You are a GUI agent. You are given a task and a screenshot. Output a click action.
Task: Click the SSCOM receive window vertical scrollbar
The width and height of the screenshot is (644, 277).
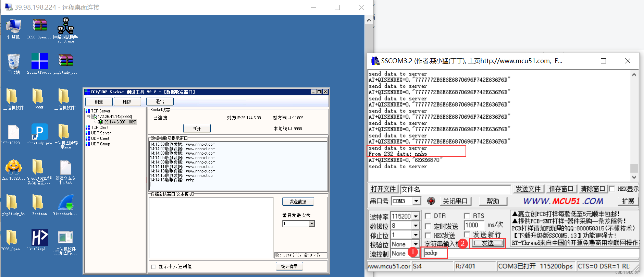tap(634, 126)
